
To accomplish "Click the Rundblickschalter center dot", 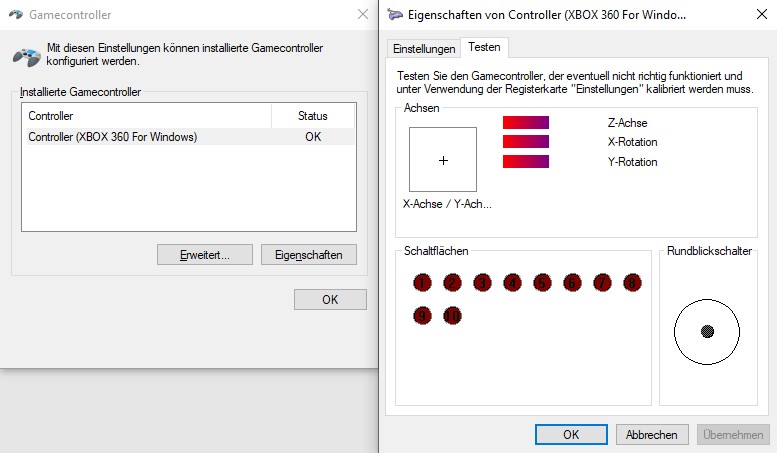I will point(707,331).
